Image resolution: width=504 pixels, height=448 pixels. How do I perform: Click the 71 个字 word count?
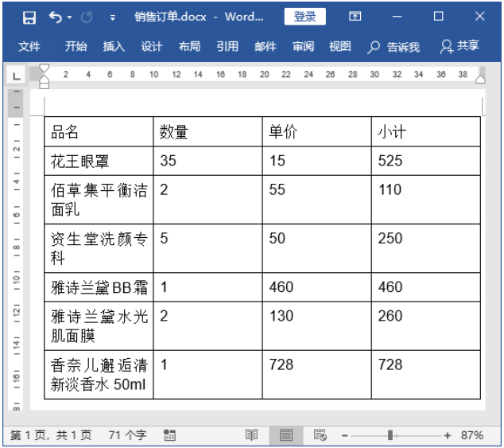click(127, 435)
